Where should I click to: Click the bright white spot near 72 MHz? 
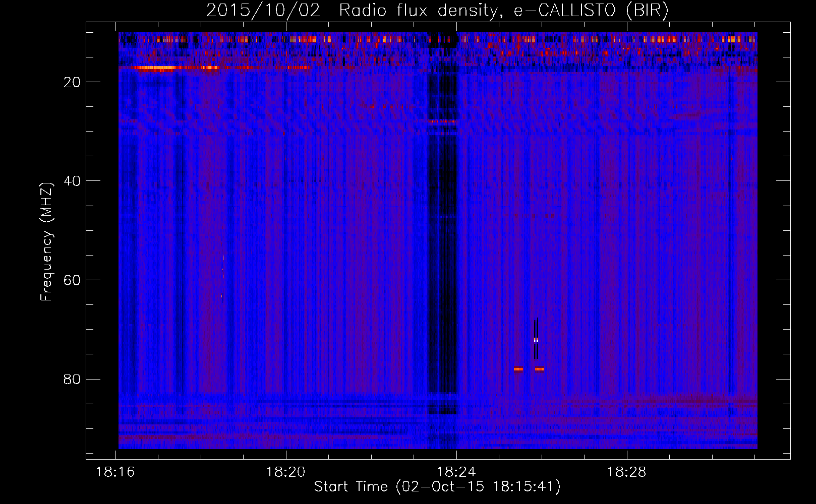tap(536, 340)
